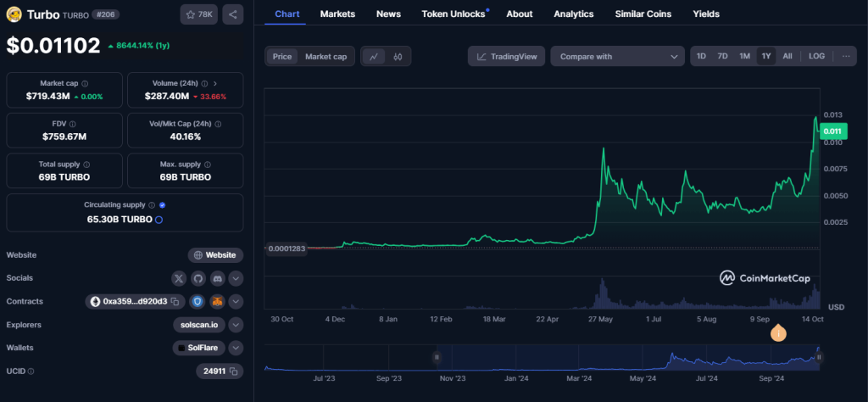Copy the 0xa359...d920d3 contract address
This screenshot has width=868, height=402.
click(x=175, y=302)
